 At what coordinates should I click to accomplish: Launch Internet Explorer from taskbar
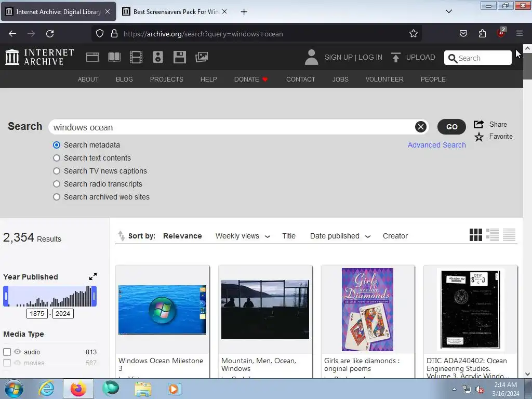[46, 389]
